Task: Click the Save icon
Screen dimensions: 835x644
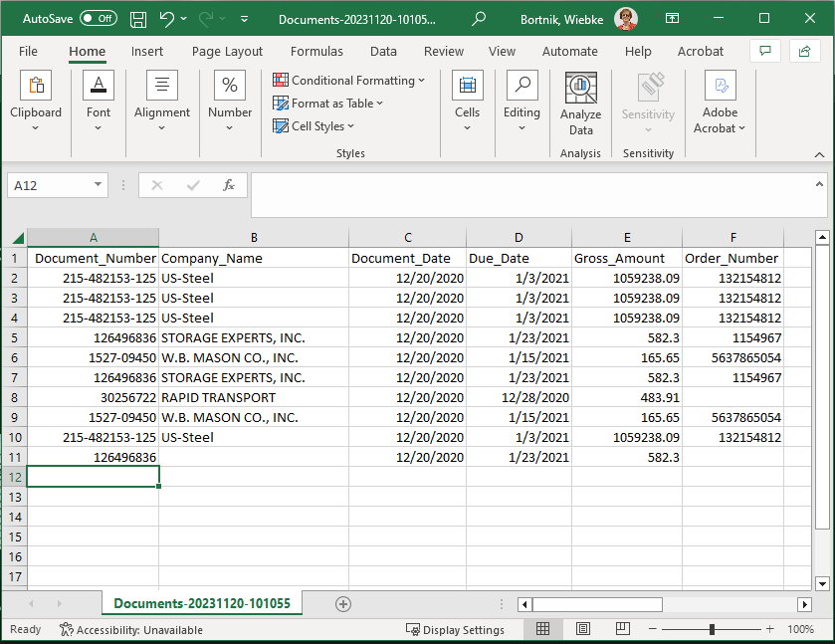Action: pos(136,18)
